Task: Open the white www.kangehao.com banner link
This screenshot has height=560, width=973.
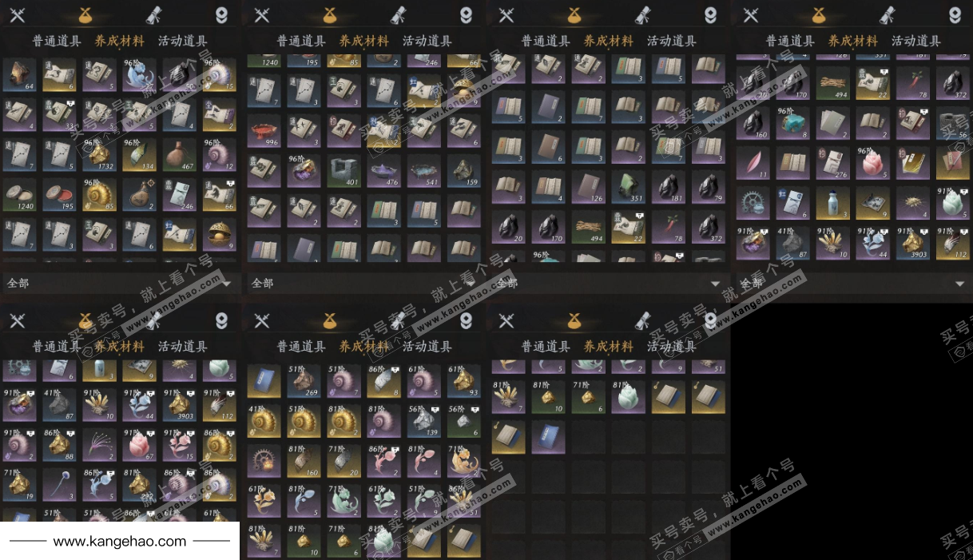Action: tap(120, 541)
